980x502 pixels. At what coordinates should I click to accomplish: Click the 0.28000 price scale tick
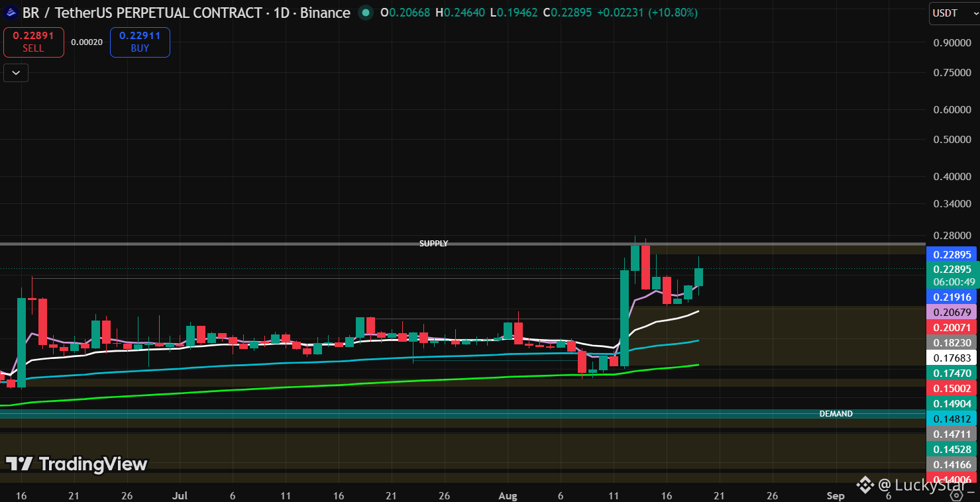click(952, 236)
